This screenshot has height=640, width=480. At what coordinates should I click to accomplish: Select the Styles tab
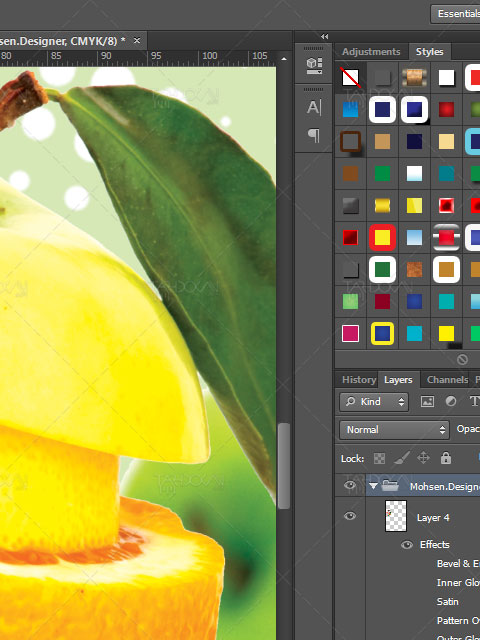pos(429,52)
